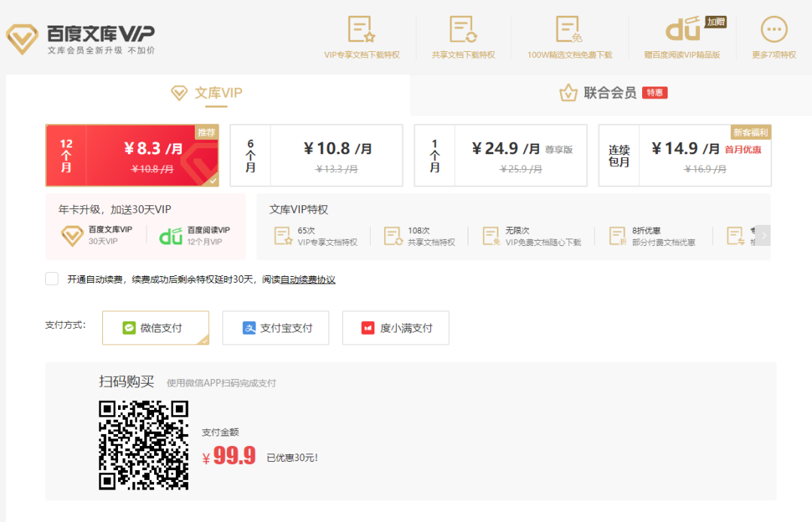The width and height of the screenshot is (812, 522).
Task: Click the Baidu Wenku VIP logo
Action: (80, 39)
